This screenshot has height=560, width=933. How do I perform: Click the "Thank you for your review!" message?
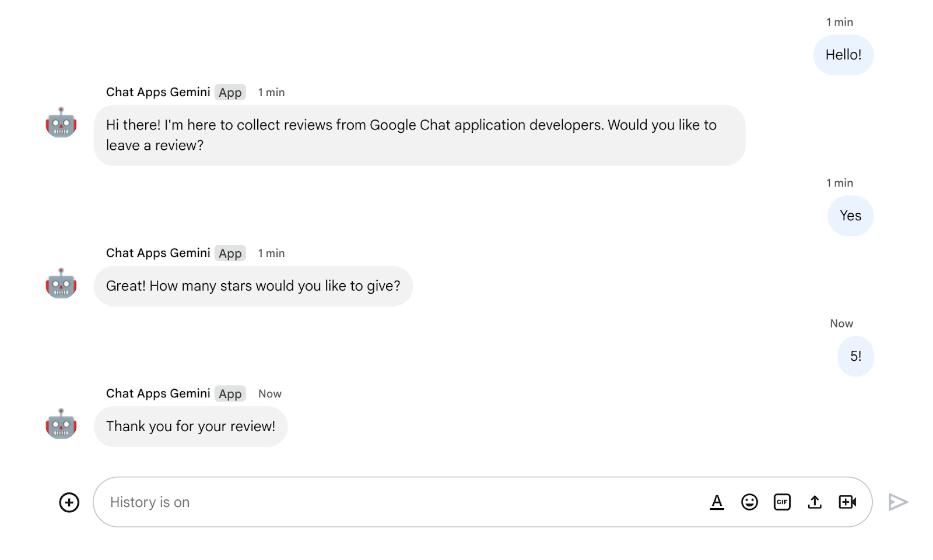191,427
